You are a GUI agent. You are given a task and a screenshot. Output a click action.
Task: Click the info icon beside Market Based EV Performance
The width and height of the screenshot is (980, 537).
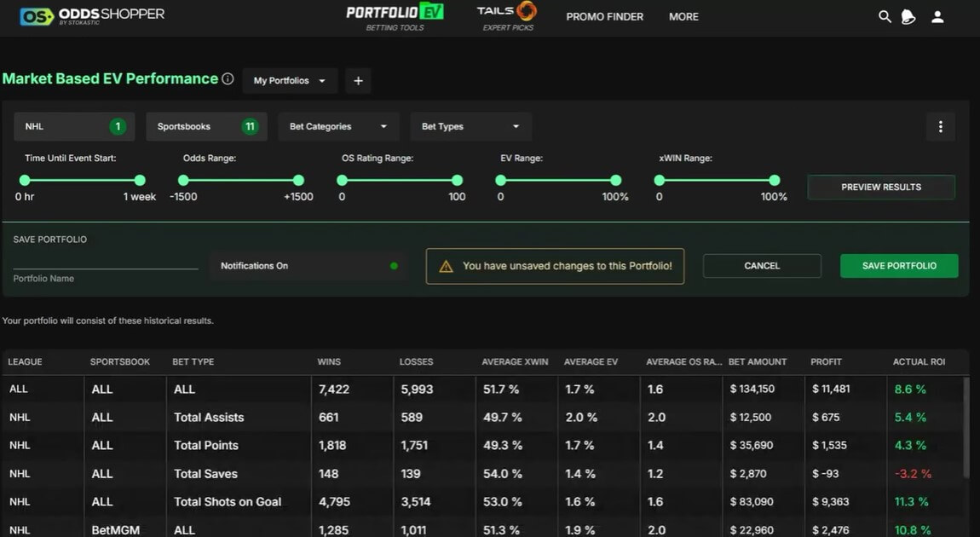coord(228,78)
